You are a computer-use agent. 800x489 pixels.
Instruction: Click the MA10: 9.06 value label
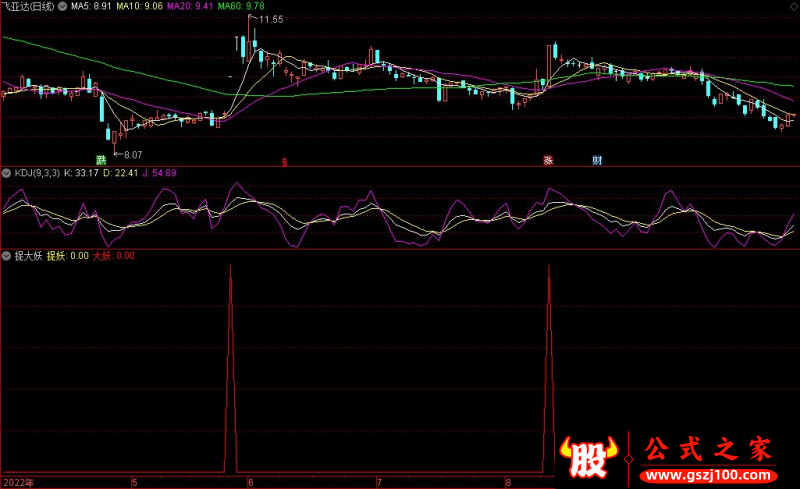139,6
